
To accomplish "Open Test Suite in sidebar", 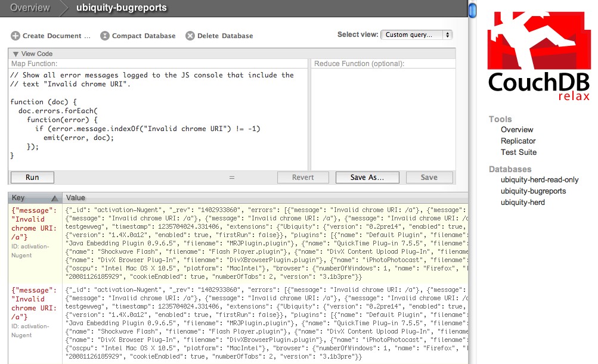I will point(518,153).
